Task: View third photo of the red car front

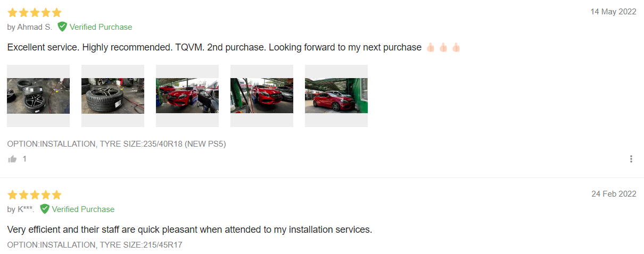Action: (x=187, y=96)
